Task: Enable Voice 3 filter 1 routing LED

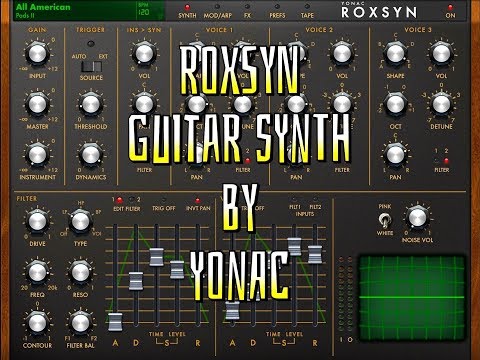Action: tap(436, 161)
